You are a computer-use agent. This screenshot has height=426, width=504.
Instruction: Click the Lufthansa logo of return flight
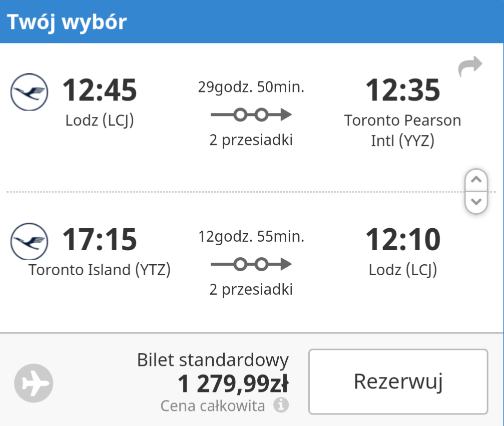(x=29, y=242)
